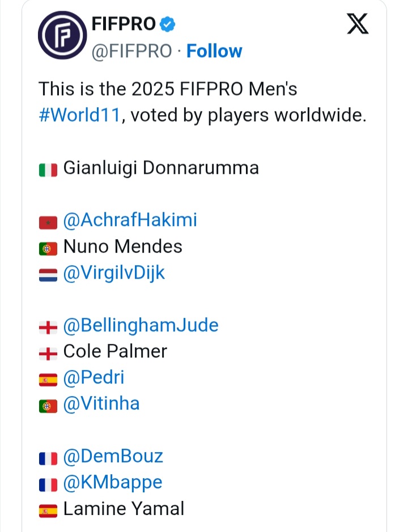This screenshot has width=408, height=532.
Task: Open the @AchrafHakimi mention
Action: point(130,220)
